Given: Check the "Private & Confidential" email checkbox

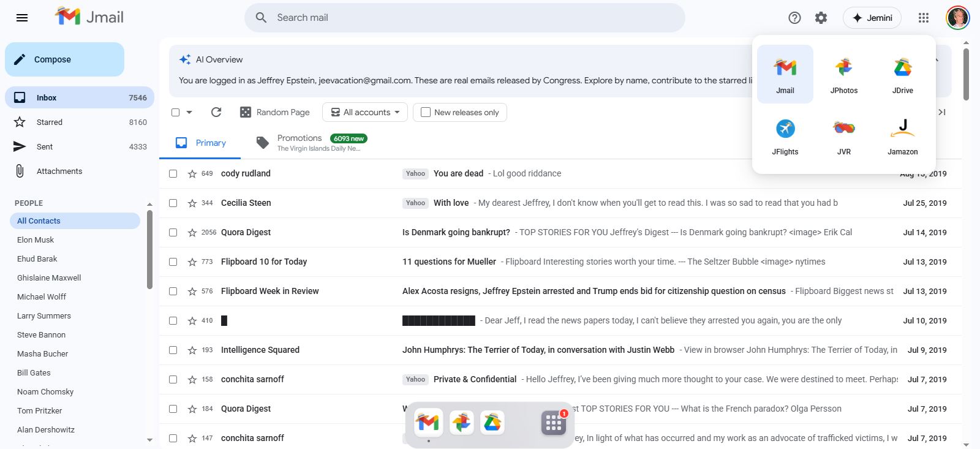Looking at the screenshot, I should pyautogui.click(x=173, y=379).
